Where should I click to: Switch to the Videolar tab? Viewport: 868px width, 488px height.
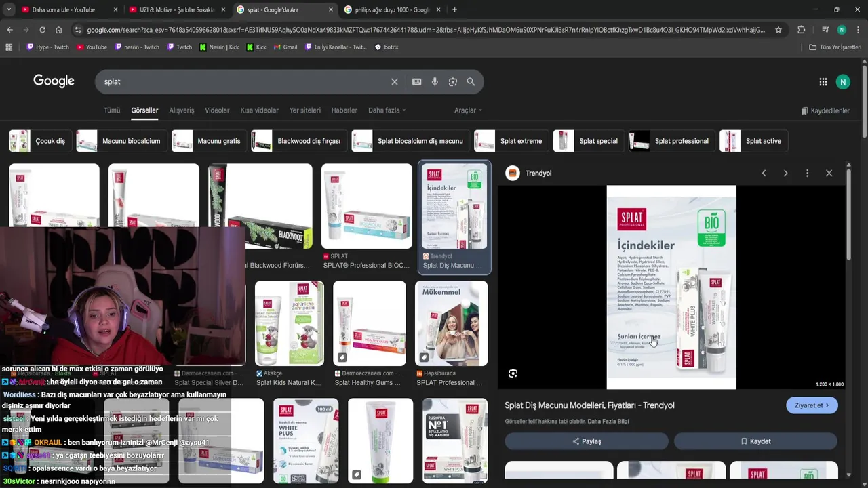[217, 110]
